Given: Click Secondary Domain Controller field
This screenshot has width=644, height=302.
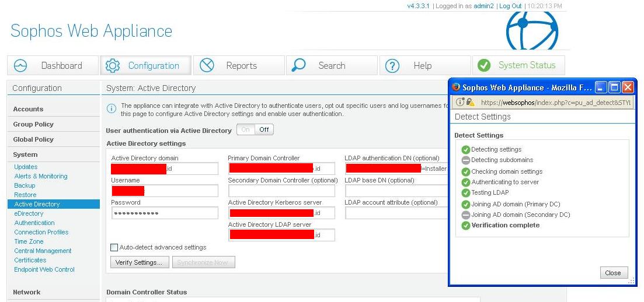Looking at the screenshot, I should point(282,191).
